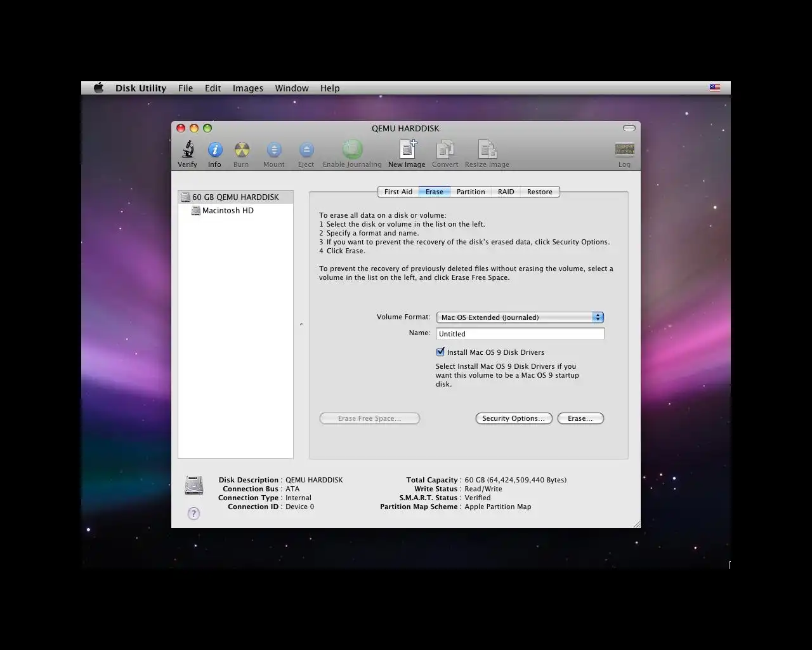
Task: Click the Enable Journaling icon
Action: click(x=352, y=149)
